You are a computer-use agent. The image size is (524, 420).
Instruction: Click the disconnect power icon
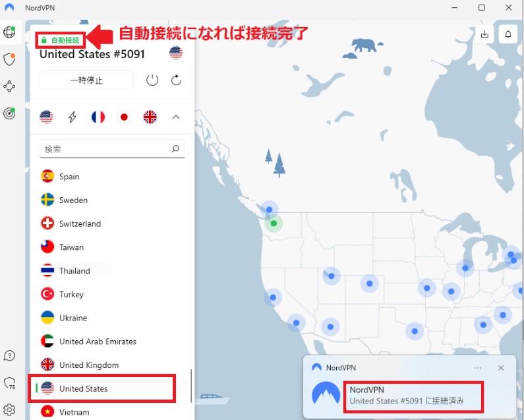[x=152, y=80]
